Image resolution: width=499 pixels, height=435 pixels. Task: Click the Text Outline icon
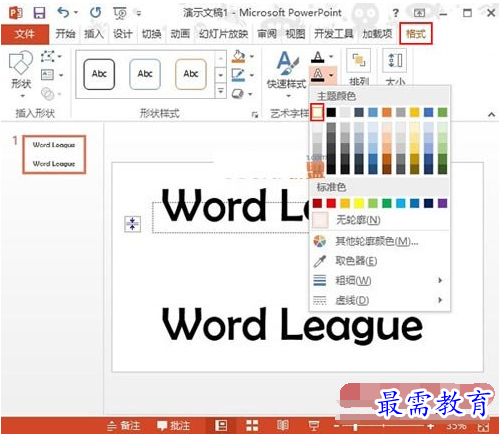pos(318,75)
